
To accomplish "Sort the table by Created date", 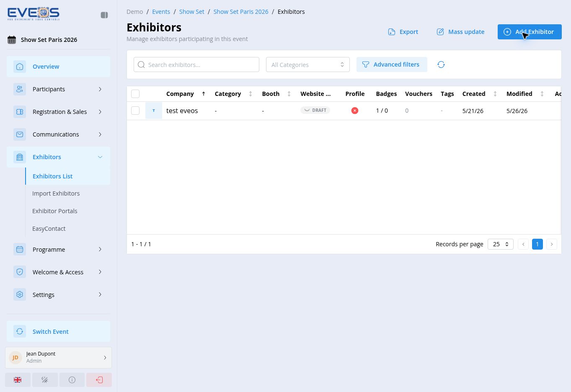I will point(495,94).
